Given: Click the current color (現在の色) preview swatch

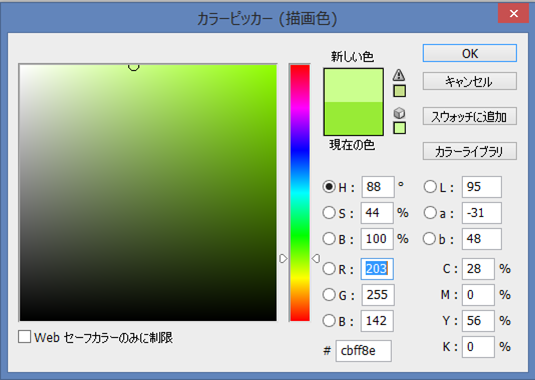Looking at the screenshot, I should point(353,118).
